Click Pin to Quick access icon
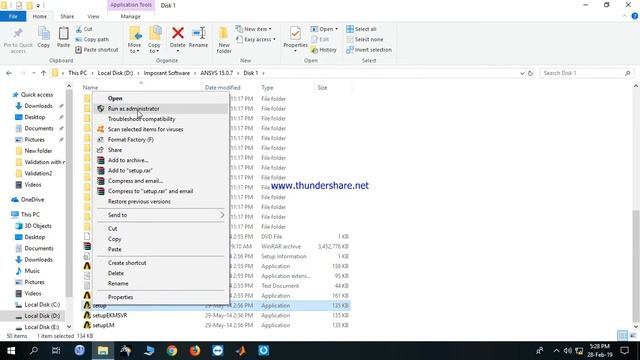The image size is (640, 360). tap(18, 33)
